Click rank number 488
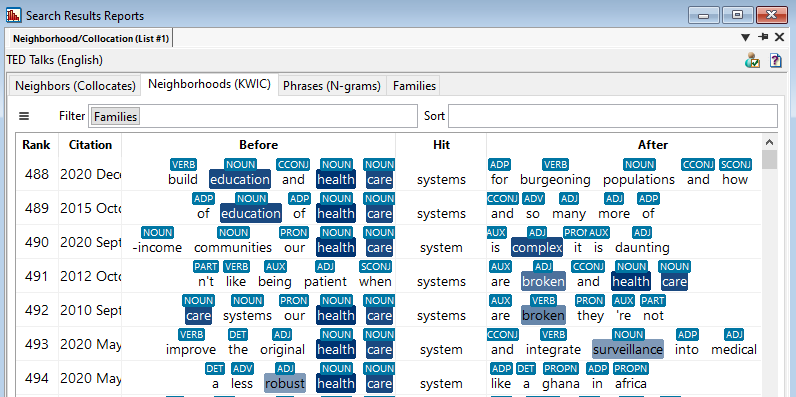This screenshot has height=397, width=796. (x=37, y=174)
